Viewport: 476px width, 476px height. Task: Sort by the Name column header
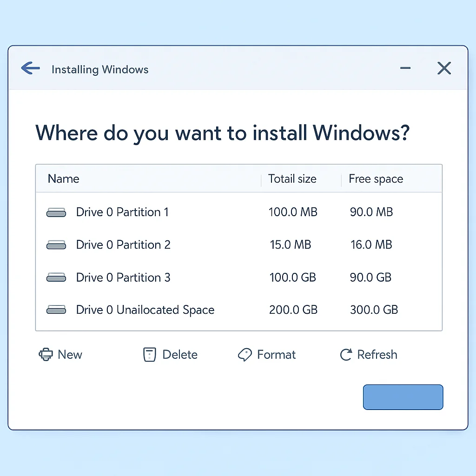63,179
